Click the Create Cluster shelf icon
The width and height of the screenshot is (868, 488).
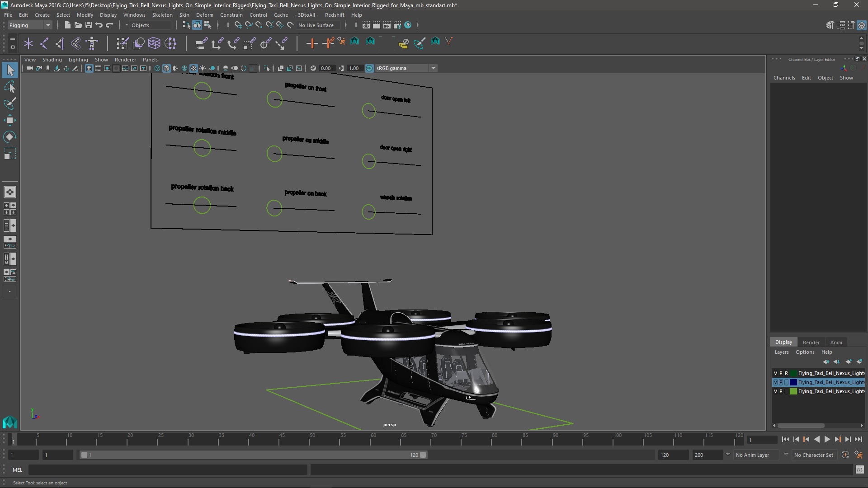pos(170,43)
